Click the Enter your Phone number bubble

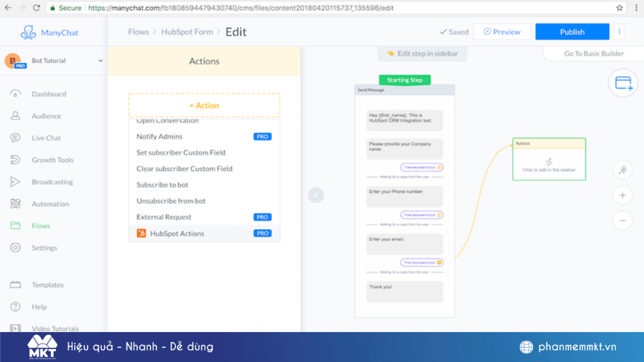click(404, 196)
